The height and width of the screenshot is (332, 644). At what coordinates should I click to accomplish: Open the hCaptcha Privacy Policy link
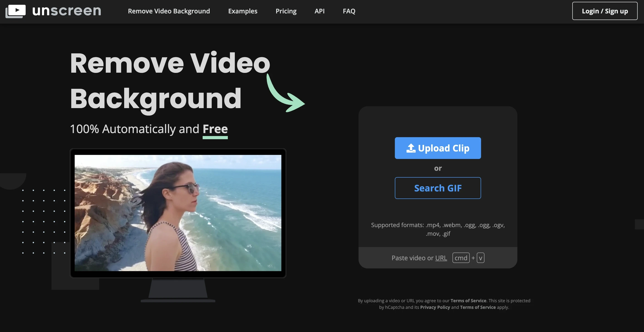(x=435, y=307)
